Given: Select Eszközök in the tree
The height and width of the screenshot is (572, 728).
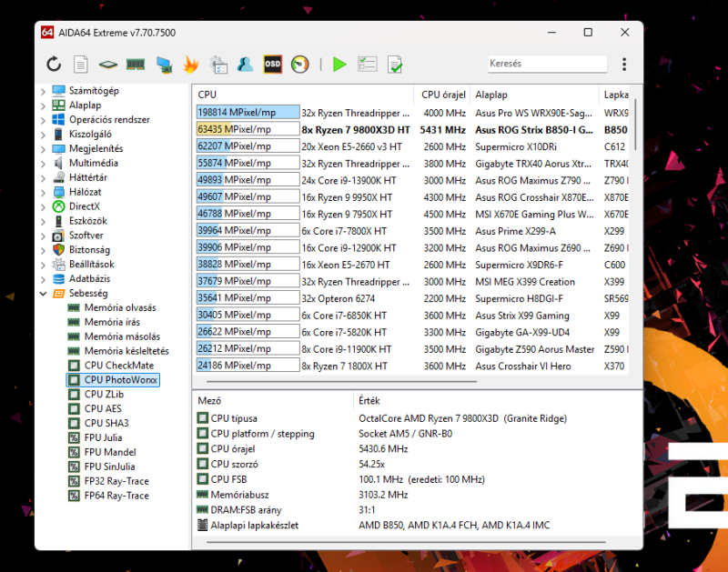Looking at the screenshot, I should [87, 221].
